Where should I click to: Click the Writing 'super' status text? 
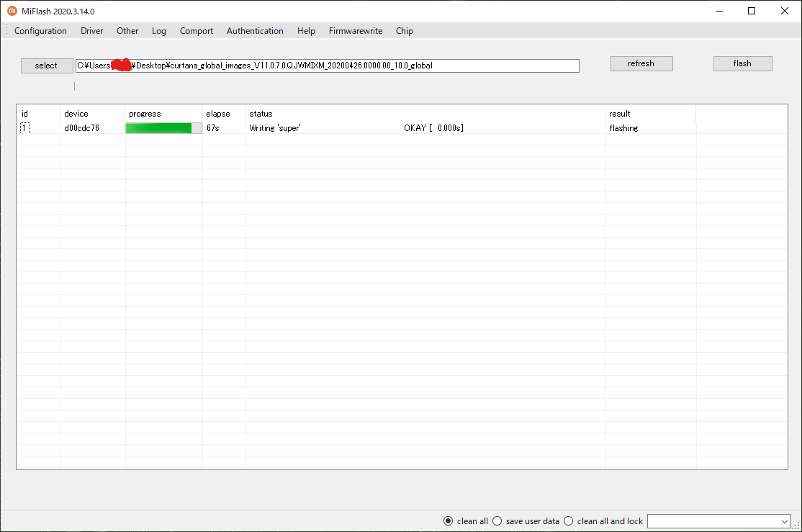point(275,128)
